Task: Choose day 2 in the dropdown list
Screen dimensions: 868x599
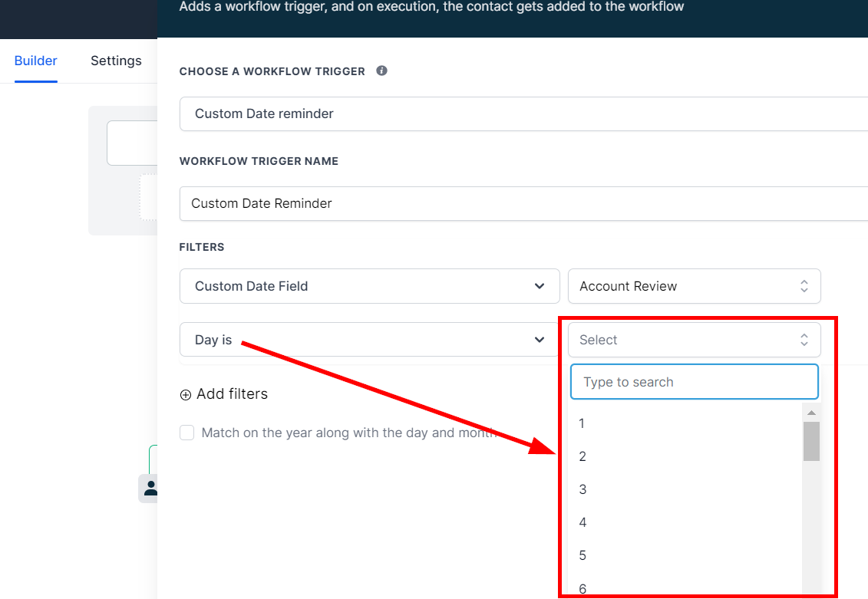Action: 583,456
